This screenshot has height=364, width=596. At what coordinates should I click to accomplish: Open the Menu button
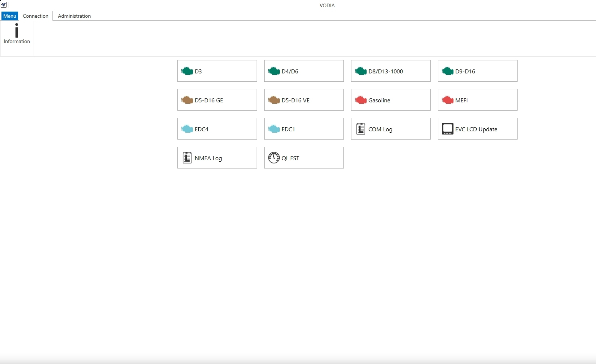pyautogui.click(x=9, y=16)
